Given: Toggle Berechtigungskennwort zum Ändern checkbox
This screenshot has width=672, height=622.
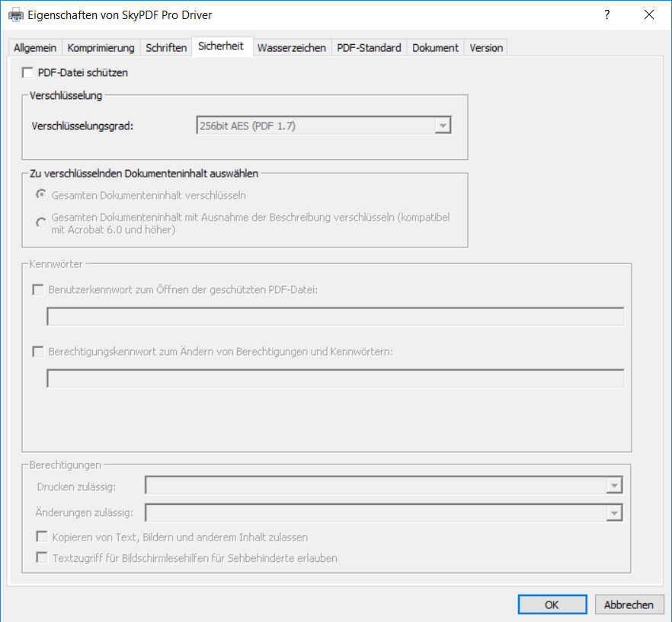Looking at the screenshot, I should (38, 352).
